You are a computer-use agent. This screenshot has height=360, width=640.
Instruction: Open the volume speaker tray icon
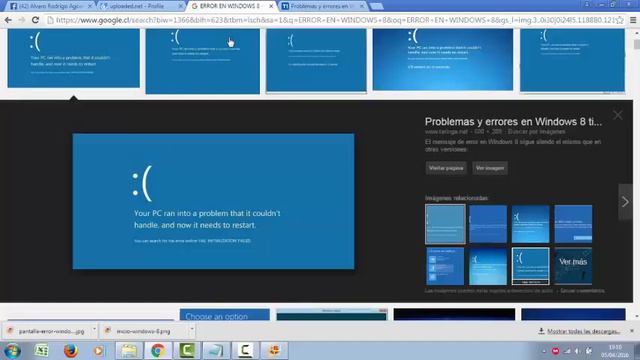click(578, 351)
